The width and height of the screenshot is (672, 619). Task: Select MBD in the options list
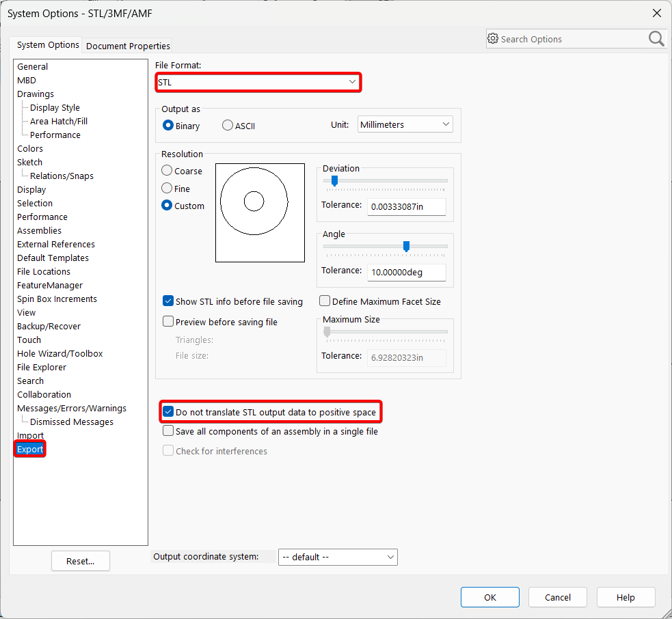click(x=27, y=81)
